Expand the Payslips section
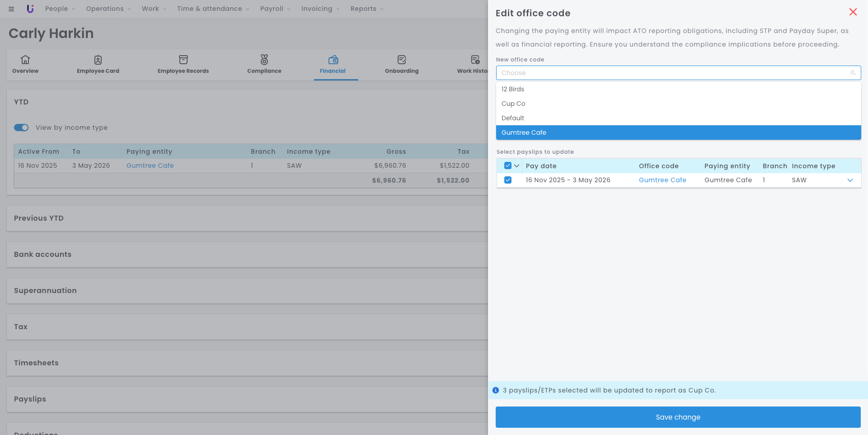Viewport: 868px width, 435px height. [247, 399]
